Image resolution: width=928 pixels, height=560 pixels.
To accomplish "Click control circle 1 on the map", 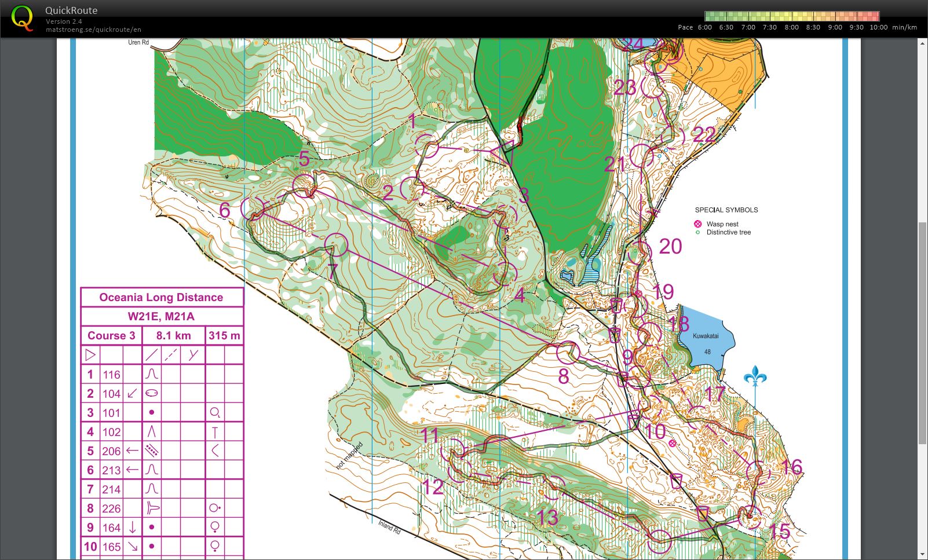I will pos(426,146).
